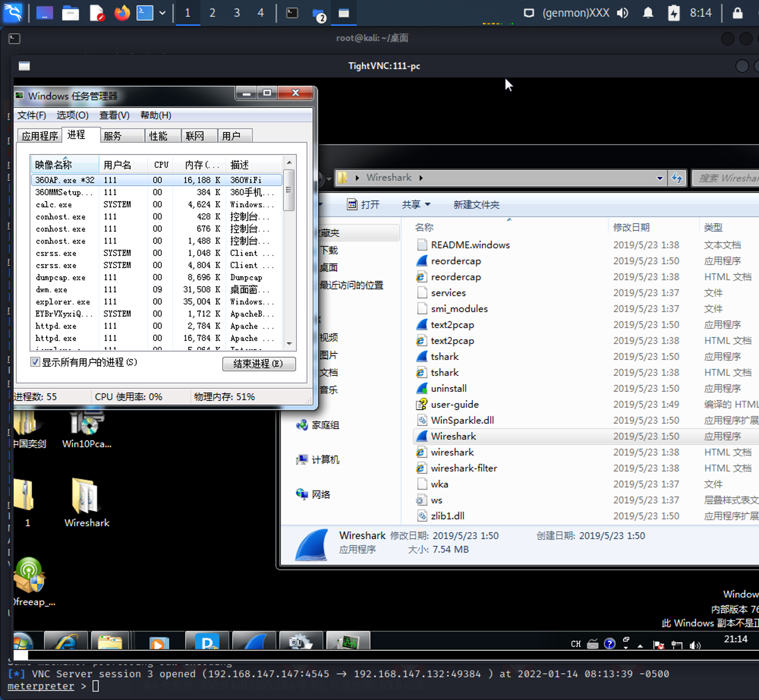Toggle 显示所有用户的进程 checkbox

click(35, 362)
